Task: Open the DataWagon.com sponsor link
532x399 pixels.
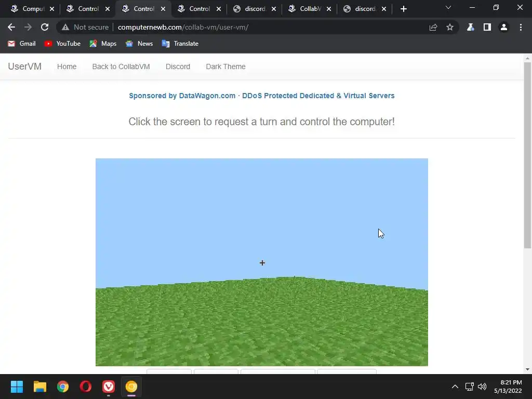Action: [x=262, y=96]
